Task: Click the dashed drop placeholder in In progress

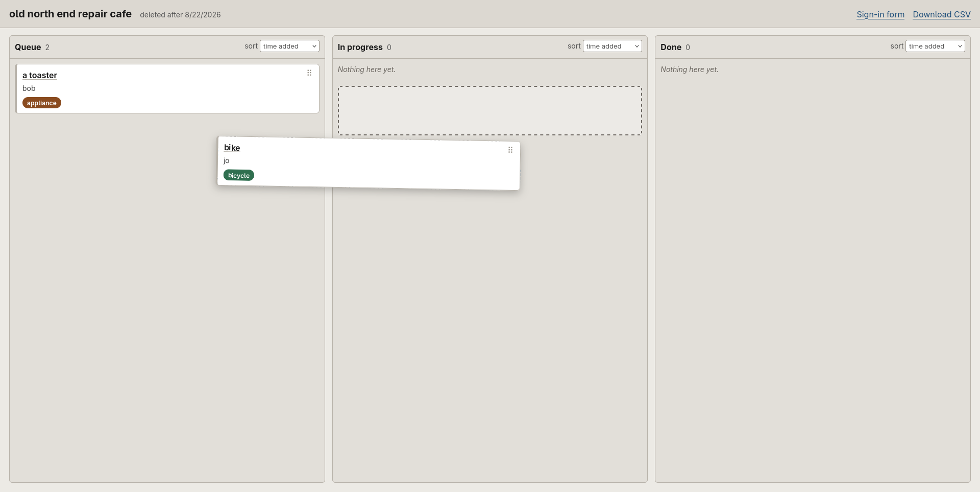Action: coord(490,110)
